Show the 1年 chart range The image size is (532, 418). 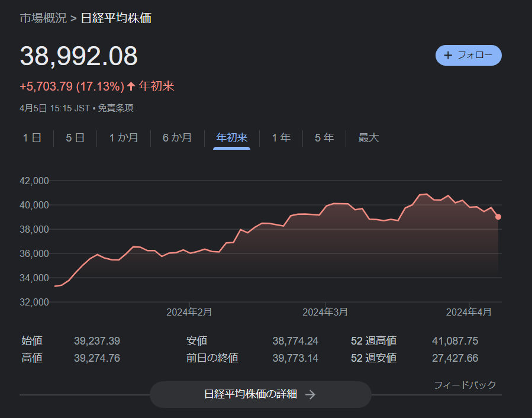click(x=281, y=138)
